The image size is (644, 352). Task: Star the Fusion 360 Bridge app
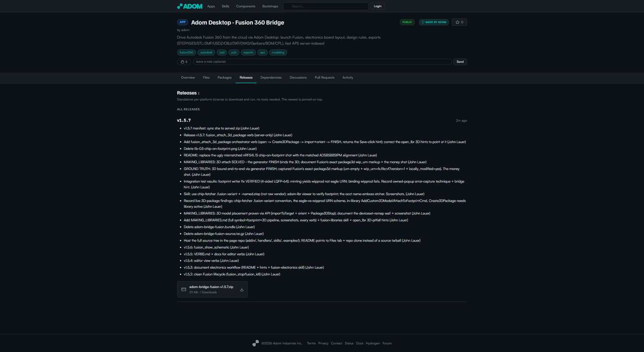(x=459, y=22)
